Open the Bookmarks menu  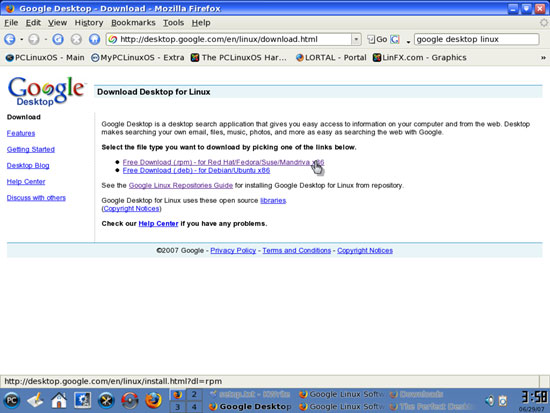tap(133, 23)
